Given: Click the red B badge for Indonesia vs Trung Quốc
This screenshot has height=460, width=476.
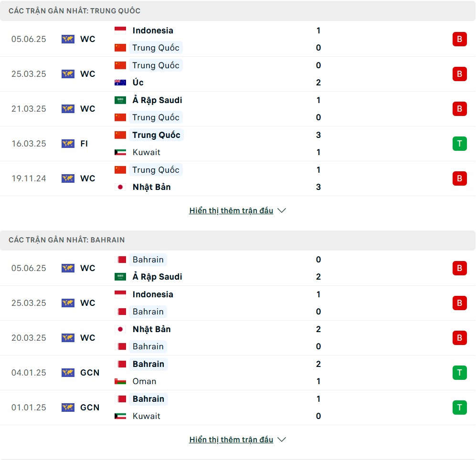Looking at the screenshot, I should (459, 39).
